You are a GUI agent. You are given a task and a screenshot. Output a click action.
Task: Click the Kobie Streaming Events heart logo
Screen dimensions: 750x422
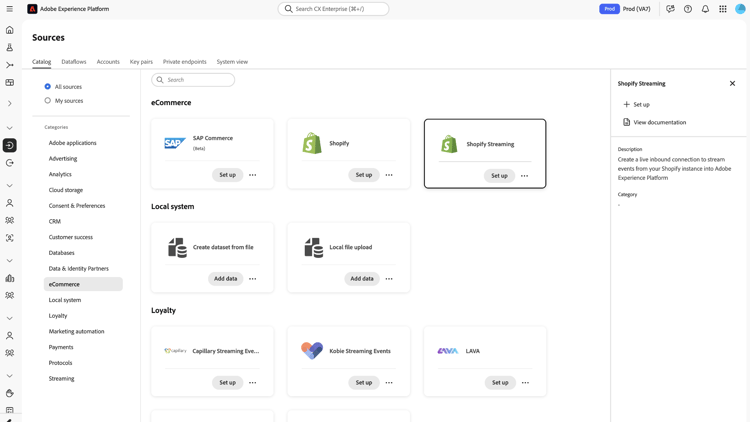(312, 351)
